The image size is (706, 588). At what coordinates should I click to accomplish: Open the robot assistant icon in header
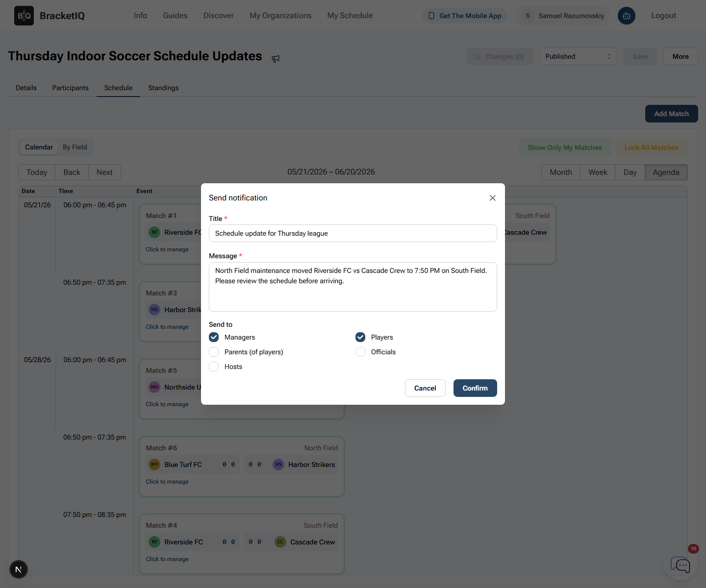pyautogui.click(x=627, y=16)
